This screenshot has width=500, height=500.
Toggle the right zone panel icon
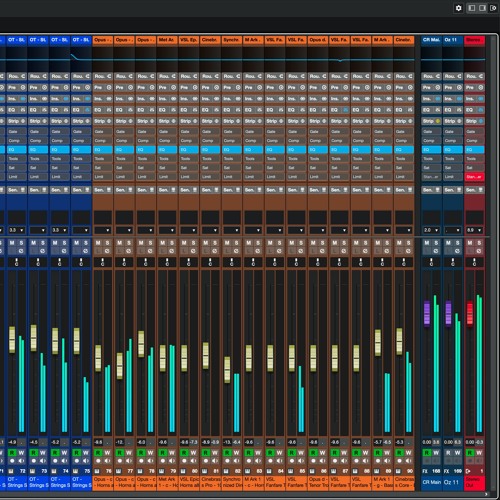[482, 8]
